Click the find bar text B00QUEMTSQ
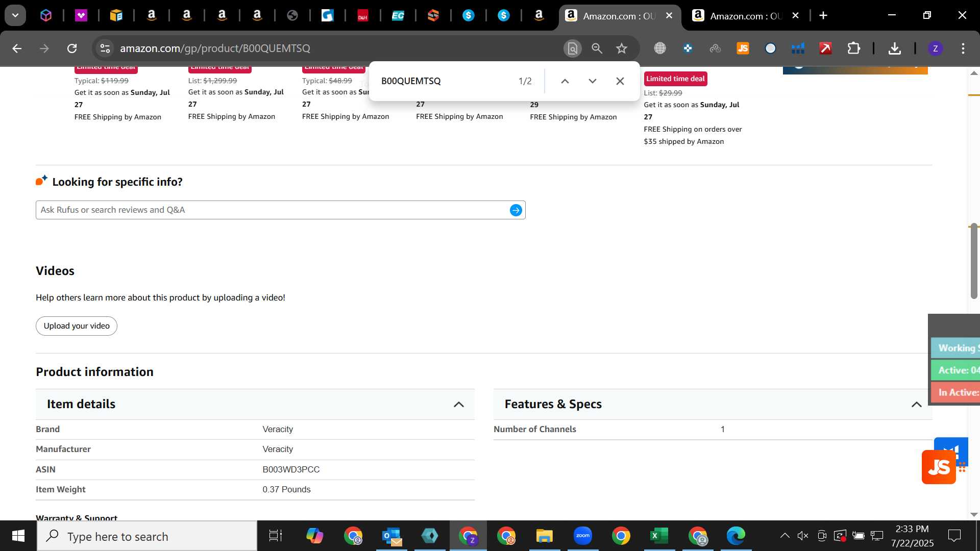Viewport: 980px width, 551px height. point(411,81)
